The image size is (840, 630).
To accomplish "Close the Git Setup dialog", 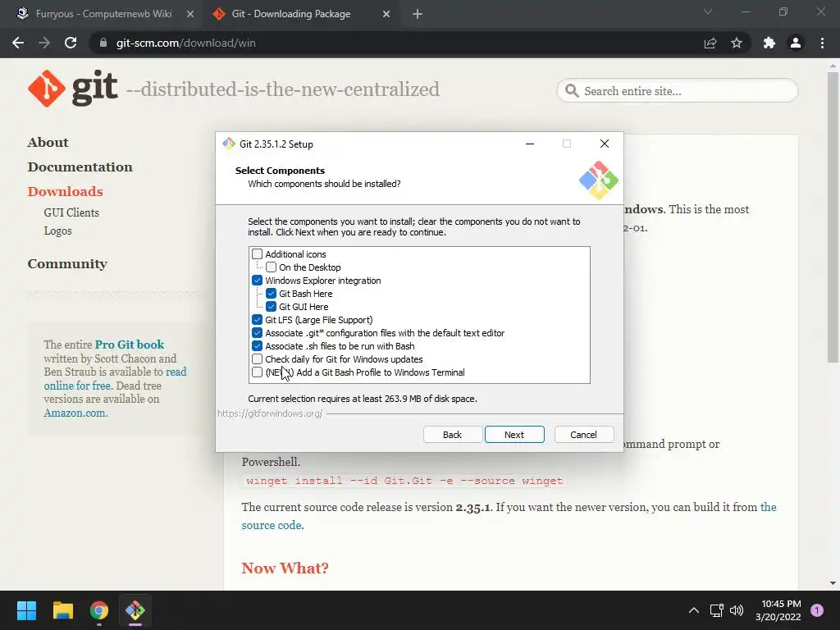I will (x=605, y=144).
